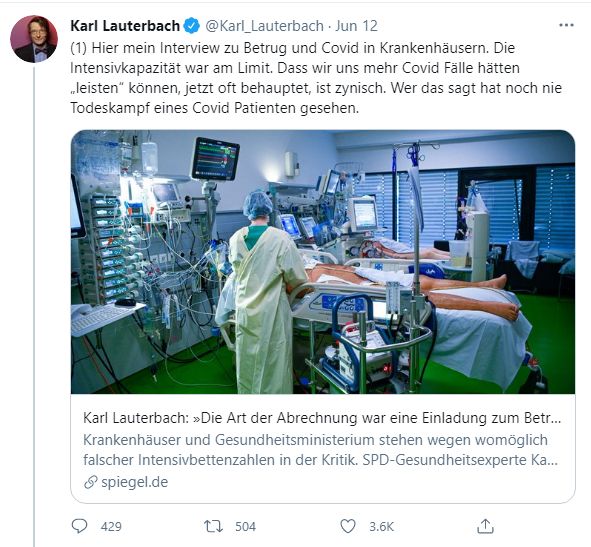Click the 3.6K likes count

click(x=381, y=526)
